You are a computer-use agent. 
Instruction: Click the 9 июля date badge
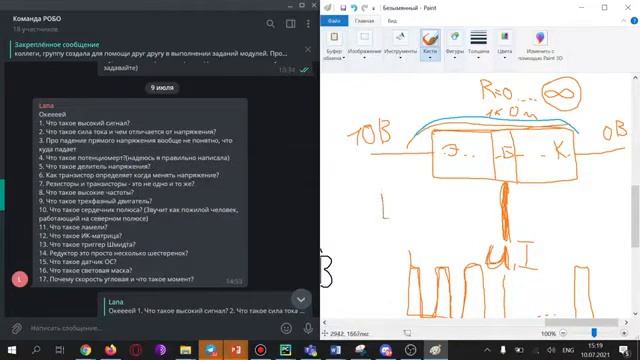(162, 88)
